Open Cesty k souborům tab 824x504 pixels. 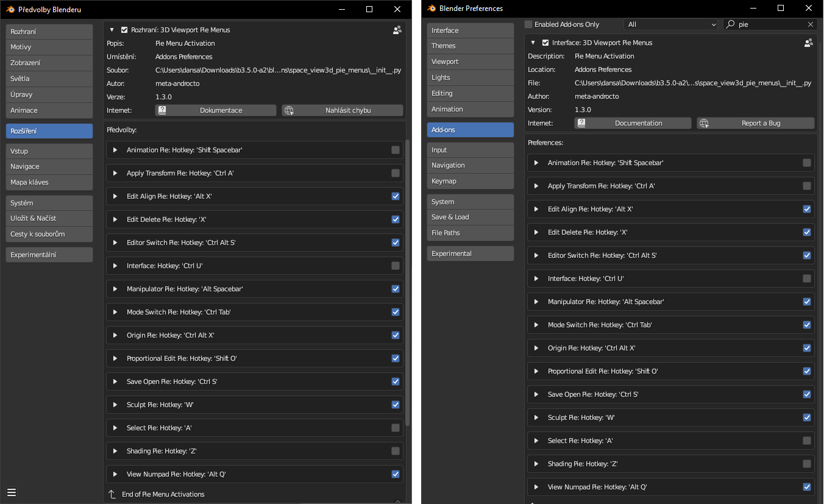tap(49, 234)
